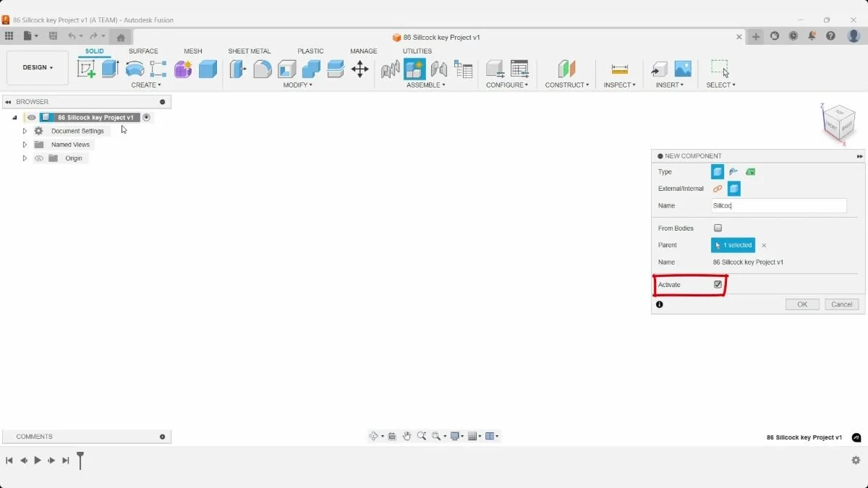Check the From Bodies checkbox
Image resolution: width=868 pixels, height=488 pixels.
coord(718,228)
